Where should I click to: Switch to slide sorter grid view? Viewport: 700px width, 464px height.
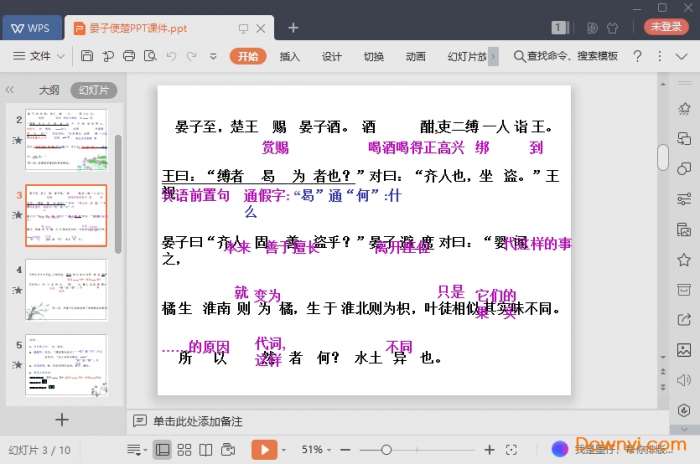184,450
